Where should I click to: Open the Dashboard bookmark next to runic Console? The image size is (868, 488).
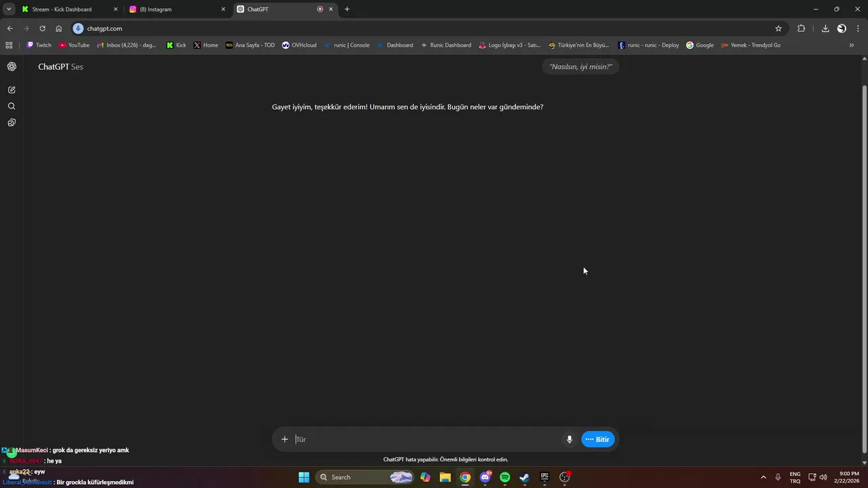[395, 45]
